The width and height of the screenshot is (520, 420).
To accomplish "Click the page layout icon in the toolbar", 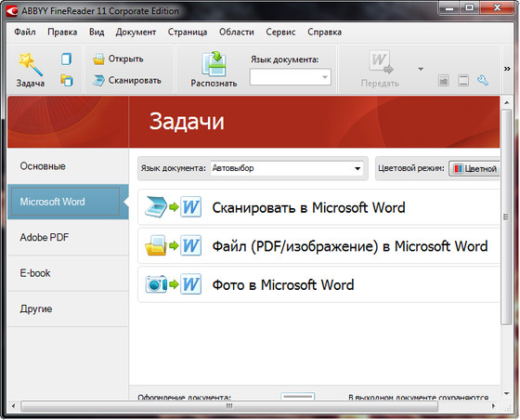I will click(x=463, y=80).
